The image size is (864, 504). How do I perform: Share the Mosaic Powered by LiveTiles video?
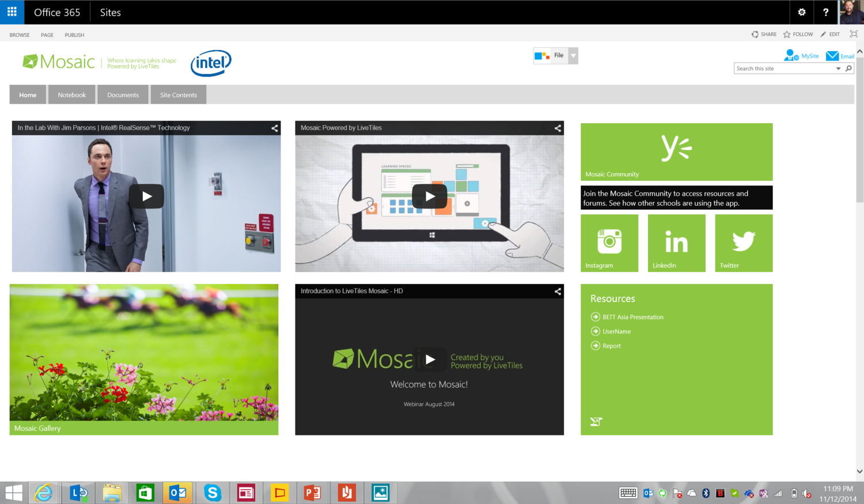pyautogui.click(x=558, y=128)
